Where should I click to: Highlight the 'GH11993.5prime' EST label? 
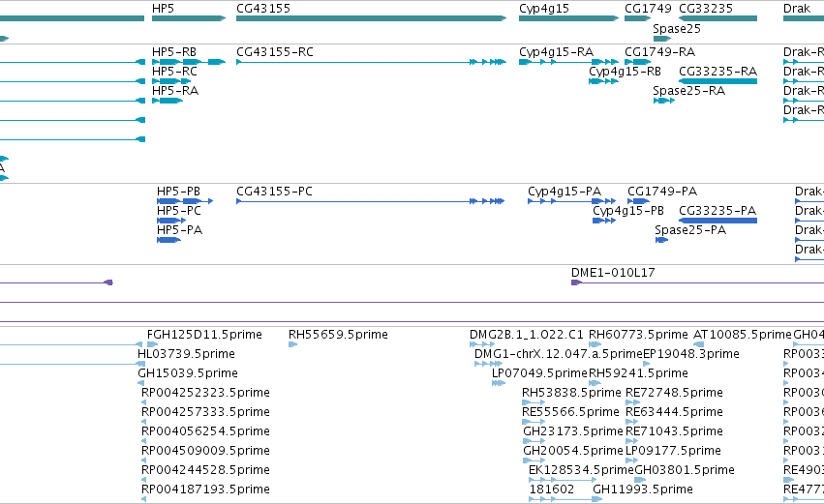[x=643, y=490]
